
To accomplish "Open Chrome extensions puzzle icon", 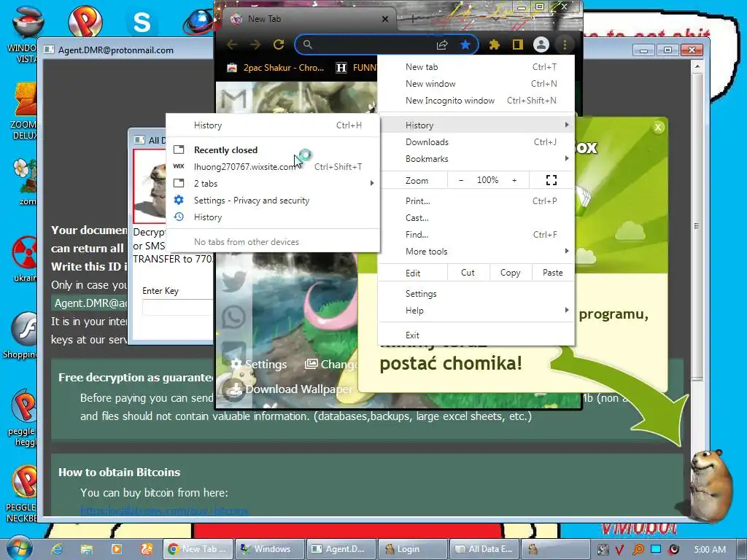I will [495, 44].
